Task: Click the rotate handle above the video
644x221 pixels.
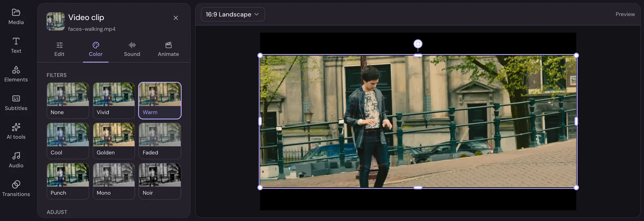Action: click(418, 44)
